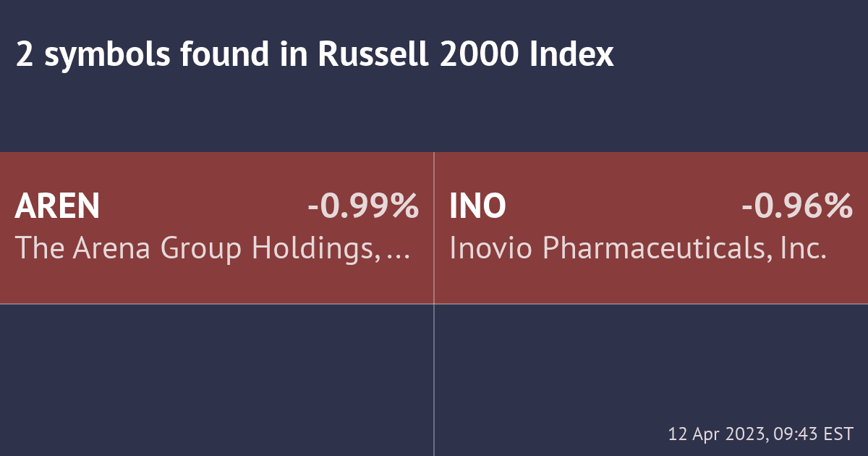Image resolution: width=868 pixels, height=456 pixels.
Task: Select the AREN ticker symbol
Action: 57,207
